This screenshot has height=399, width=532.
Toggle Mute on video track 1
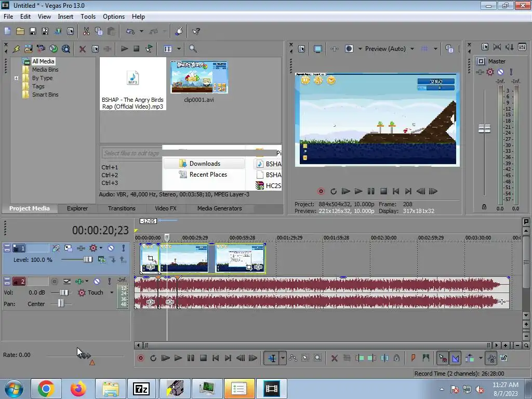[x=111, y=248]
